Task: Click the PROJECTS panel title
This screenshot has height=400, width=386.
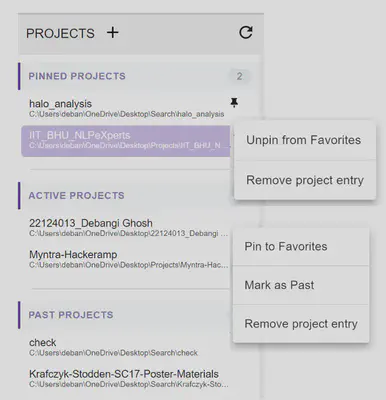Action: [60, 33]
